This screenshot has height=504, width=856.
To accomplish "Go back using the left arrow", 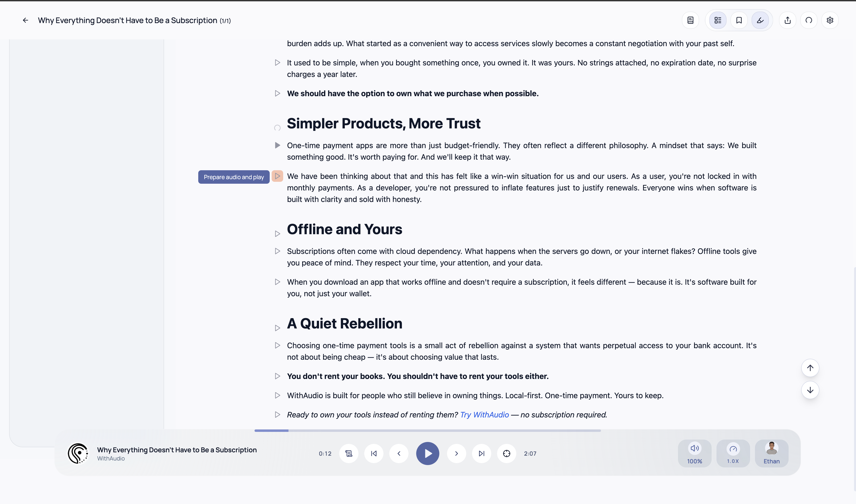I will tap(26, 20).
